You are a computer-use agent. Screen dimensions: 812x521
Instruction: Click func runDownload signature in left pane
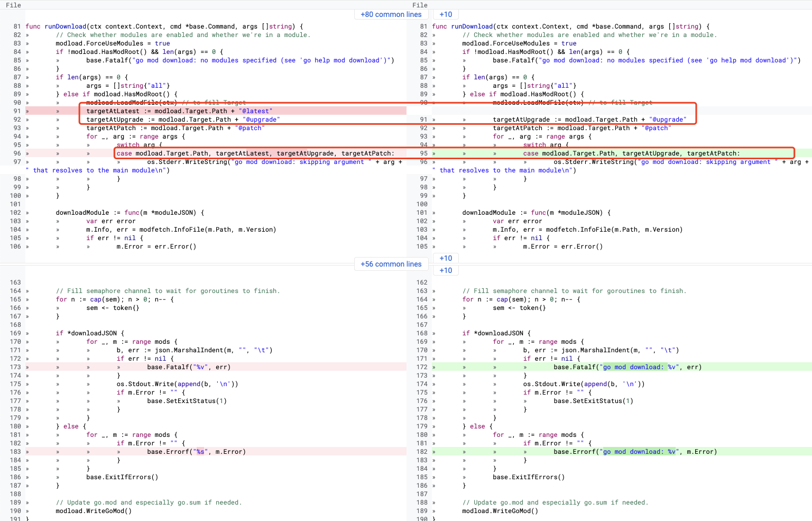(x=164, y=26)
